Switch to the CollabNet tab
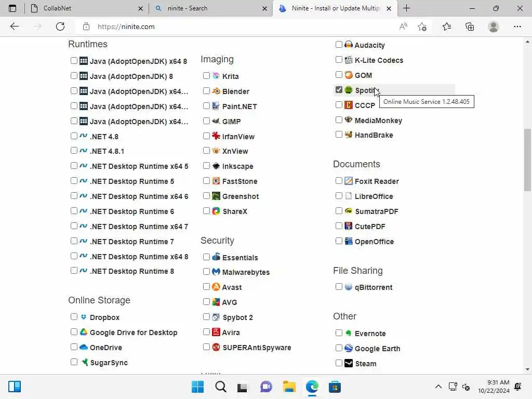This screenshot has width=532, height=399. coord(87,8)
